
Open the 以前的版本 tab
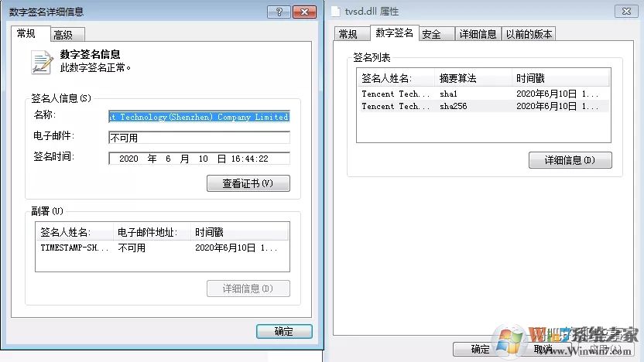point(529,34)
